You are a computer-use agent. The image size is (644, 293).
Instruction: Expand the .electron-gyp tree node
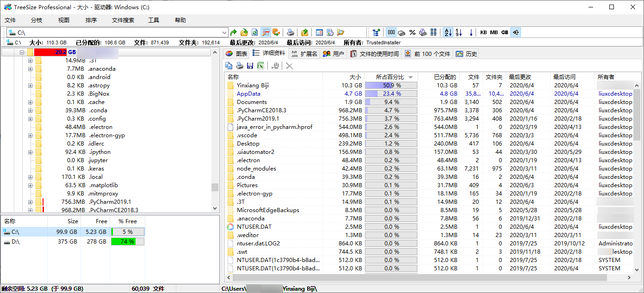tap(30, 135)
